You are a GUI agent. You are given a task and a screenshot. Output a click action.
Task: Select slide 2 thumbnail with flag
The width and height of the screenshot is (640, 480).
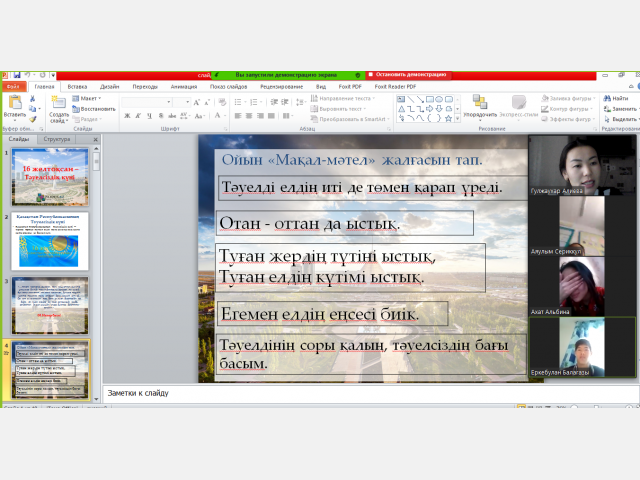50,241
